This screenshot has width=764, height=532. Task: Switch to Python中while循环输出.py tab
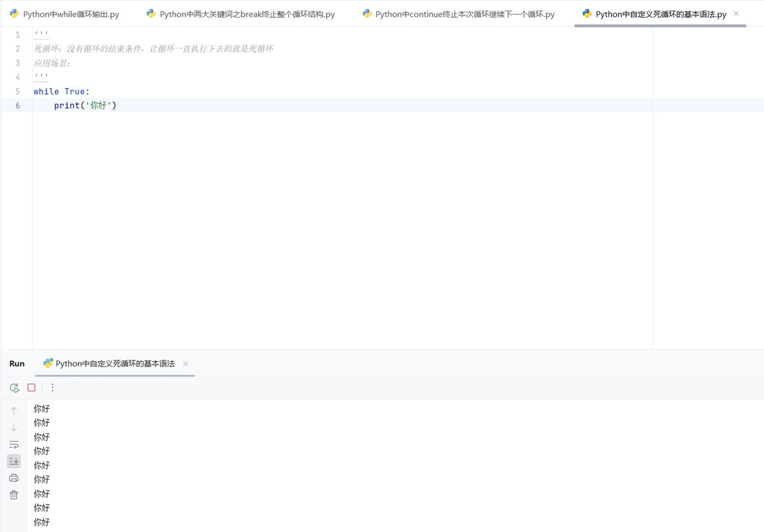click(64, 14)
